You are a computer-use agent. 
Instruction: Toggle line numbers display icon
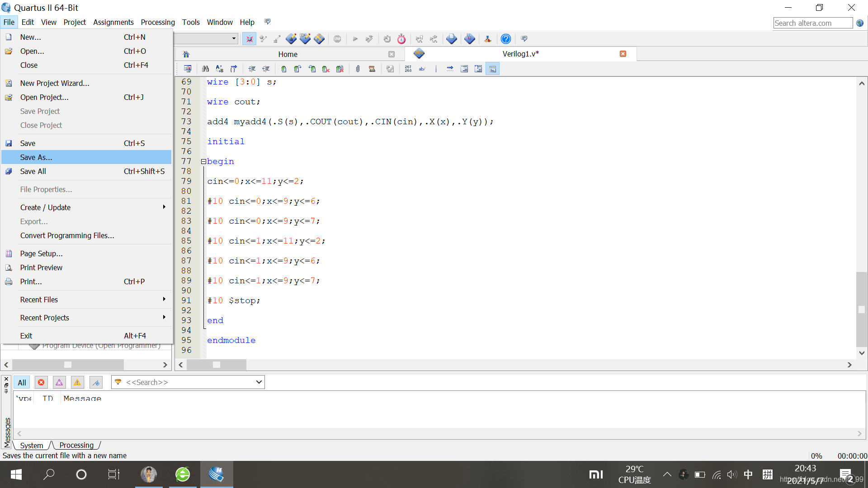pos(408,69)
